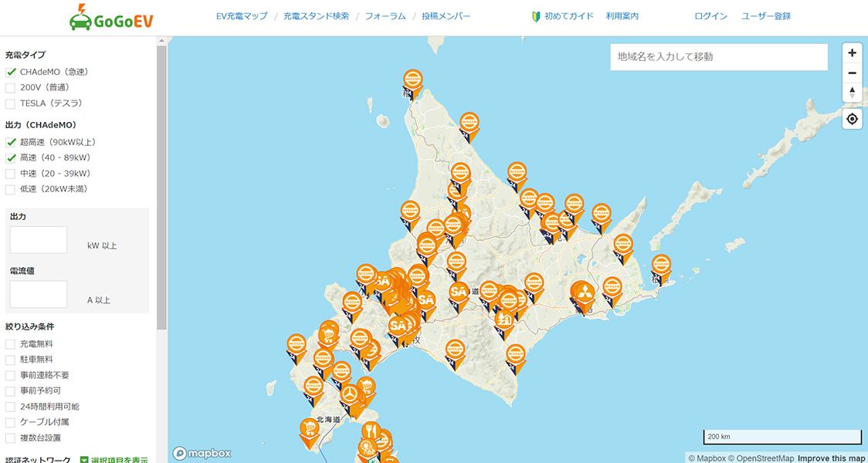
Task: Click the ログイン link
Action: [x=710, y=16]
